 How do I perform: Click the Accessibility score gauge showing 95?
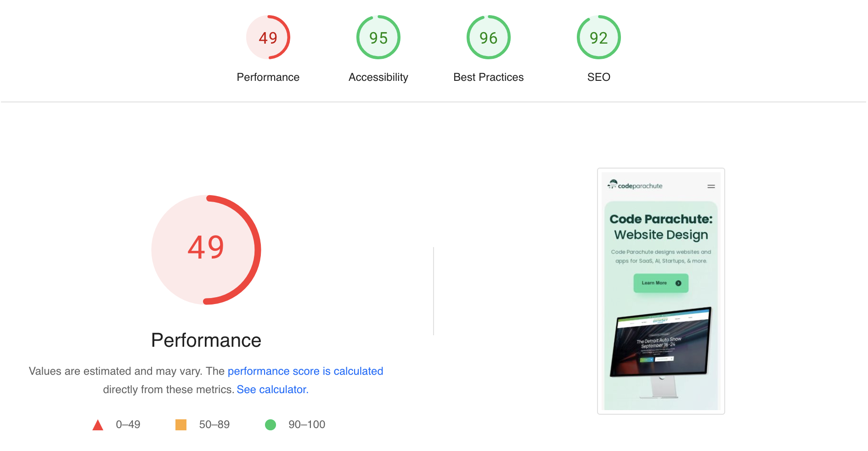[x=378, y=38]
